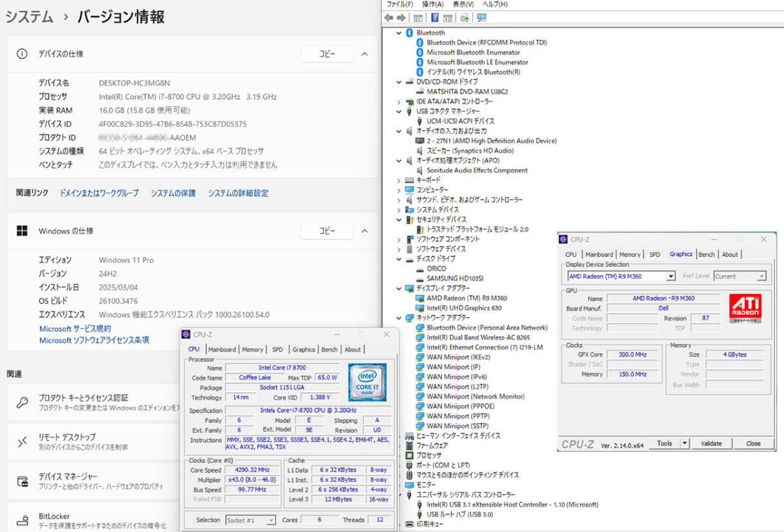Image resolution: width=784 pixels, height=532 pixels.
Task: Expand the コンピューター category
Action: [399, 190]
